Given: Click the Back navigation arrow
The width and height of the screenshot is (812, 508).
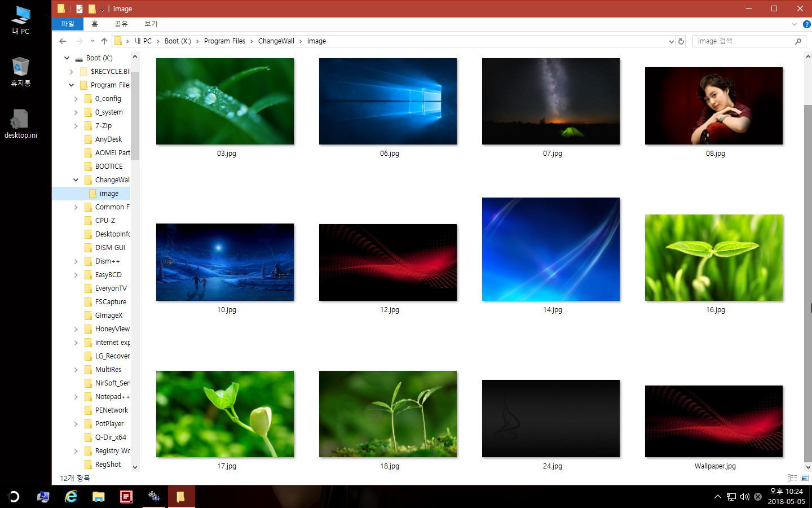Looking at the screenshot, I should pyautogui.click(x=63, y=41).
